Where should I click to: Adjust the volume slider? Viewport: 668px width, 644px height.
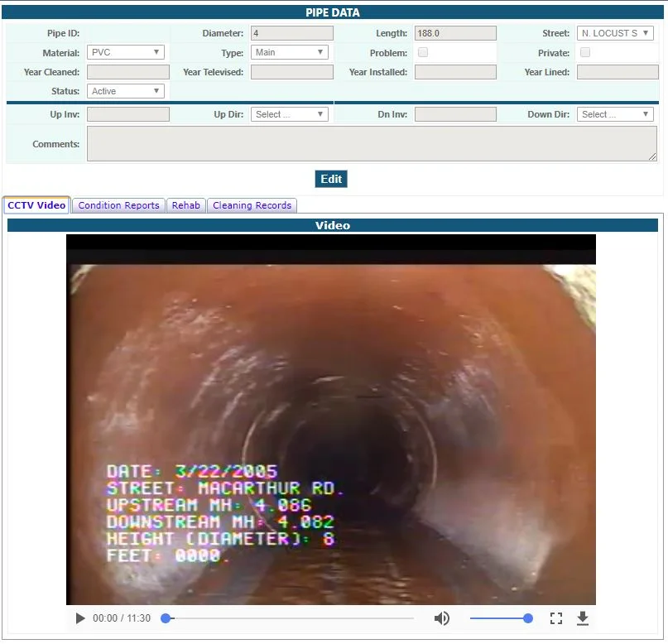point(499,618)
